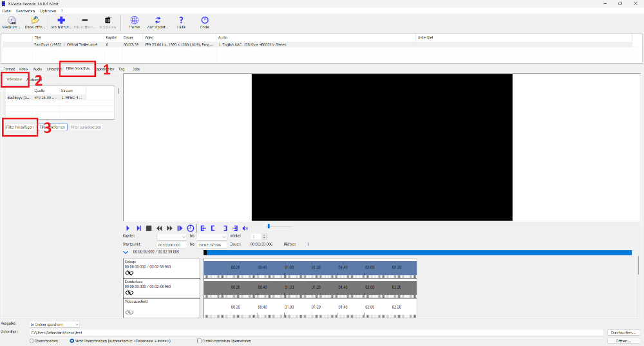Set cut end with right bracket icon

(x=225, y=228)
